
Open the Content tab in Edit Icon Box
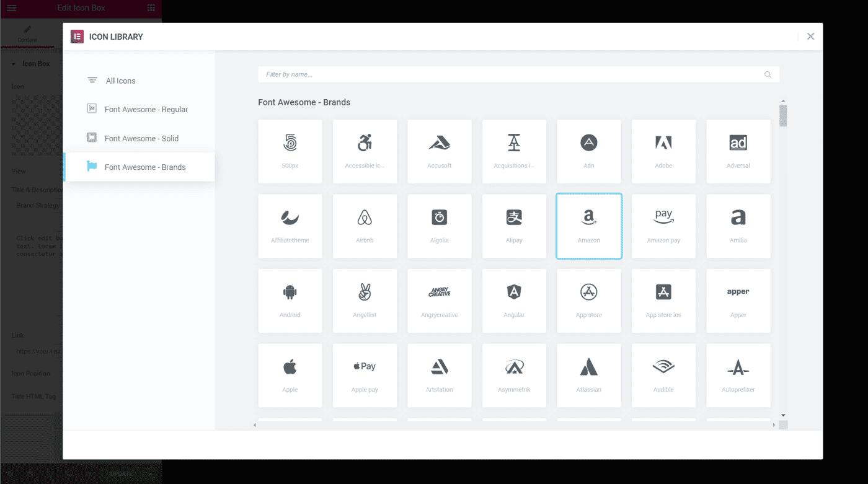pos(27,34)
